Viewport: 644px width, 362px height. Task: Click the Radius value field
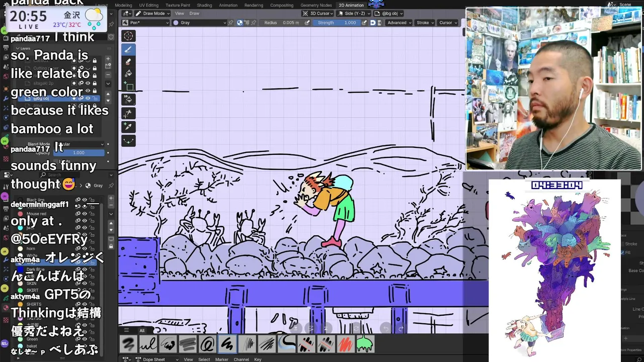282,23
